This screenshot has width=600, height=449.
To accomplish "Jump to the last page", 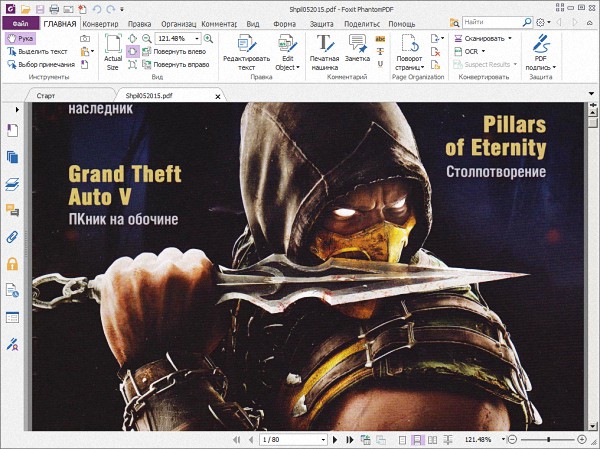I will (349, 440).
